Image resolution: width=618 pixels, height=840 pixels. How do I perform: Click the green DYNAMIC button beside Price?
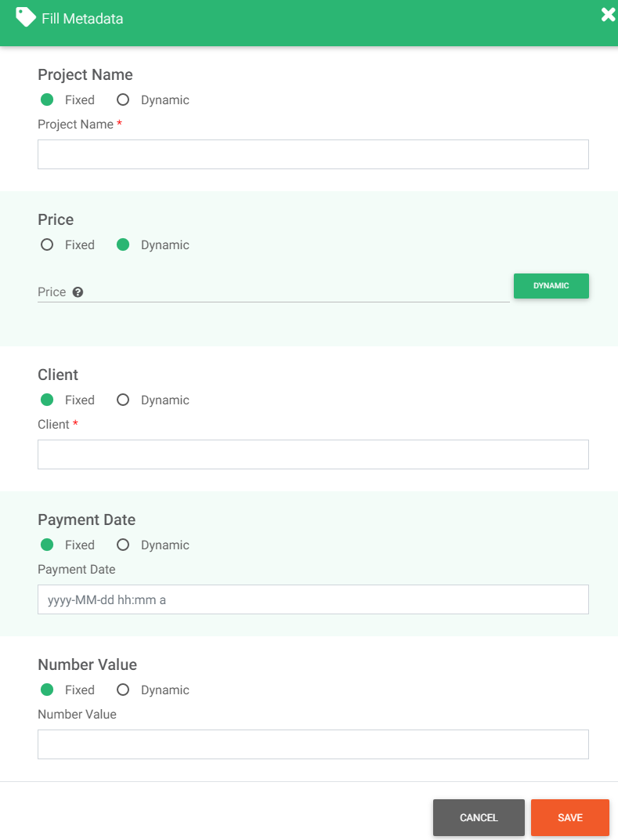(551, 286)
